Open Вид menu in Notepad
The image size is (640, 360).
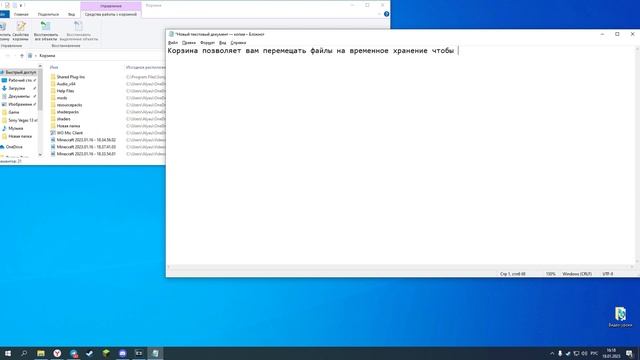(222, 42)
